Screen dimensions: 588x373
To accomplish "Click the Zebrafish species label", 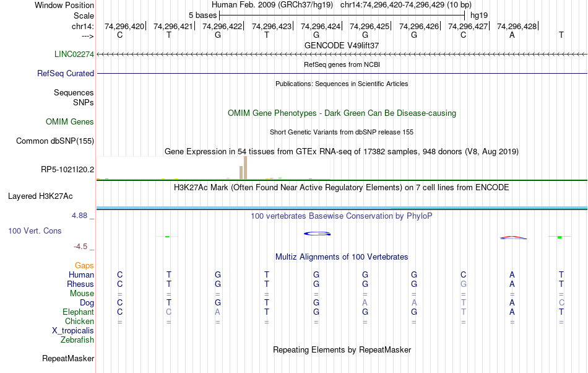I will tap(77, 340).
